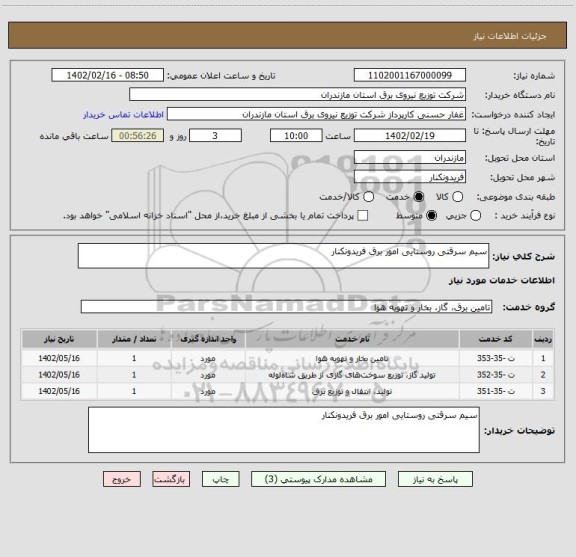Click the date 1402/05/16 in row 2
576x557 pixels.
pos(59,375)
